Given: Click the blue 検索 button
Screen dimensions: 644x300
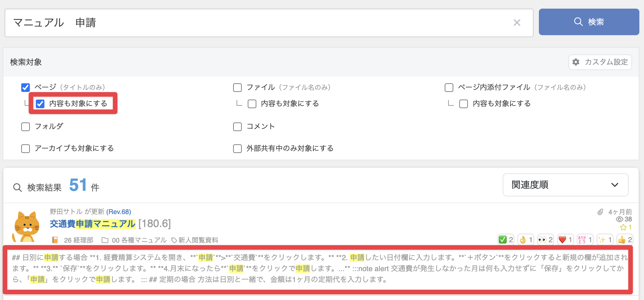Looking at the screenshot, I should point(589,22).
